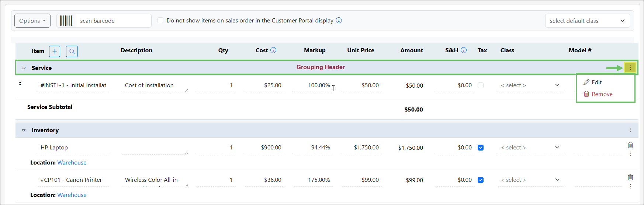Click the Grouping Header text
This screenshot has height=205, width=644.
(321, 67)
